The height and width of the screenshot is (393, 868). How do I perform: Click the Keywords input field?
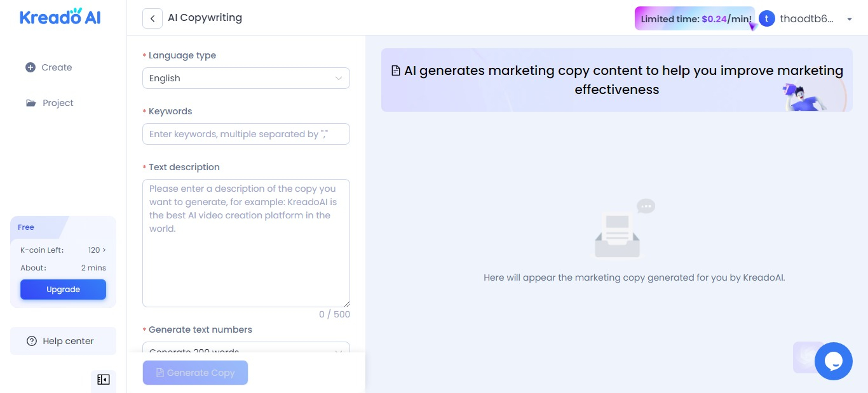246,134
